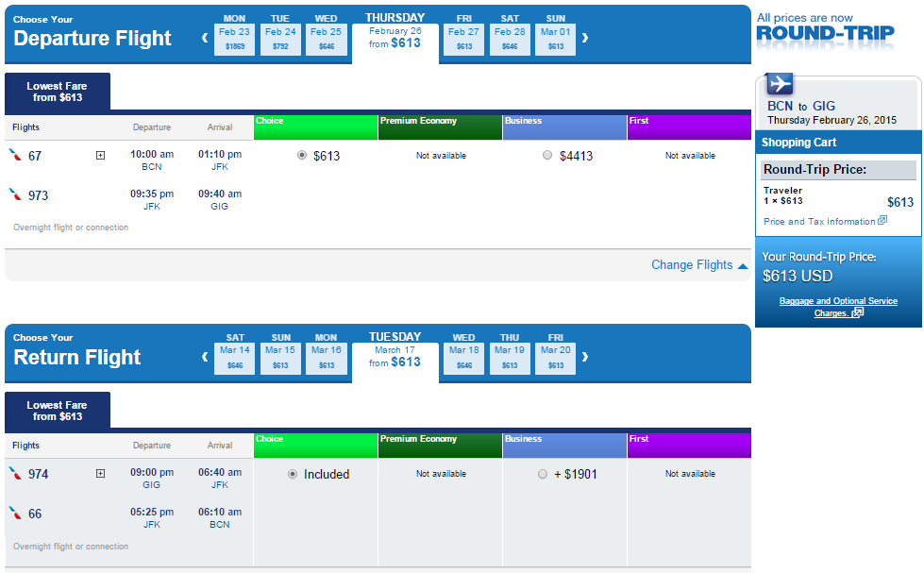The image size is (924, 573).
Task: Open Price and Tax Information link
Action: (x=819, y=221)
